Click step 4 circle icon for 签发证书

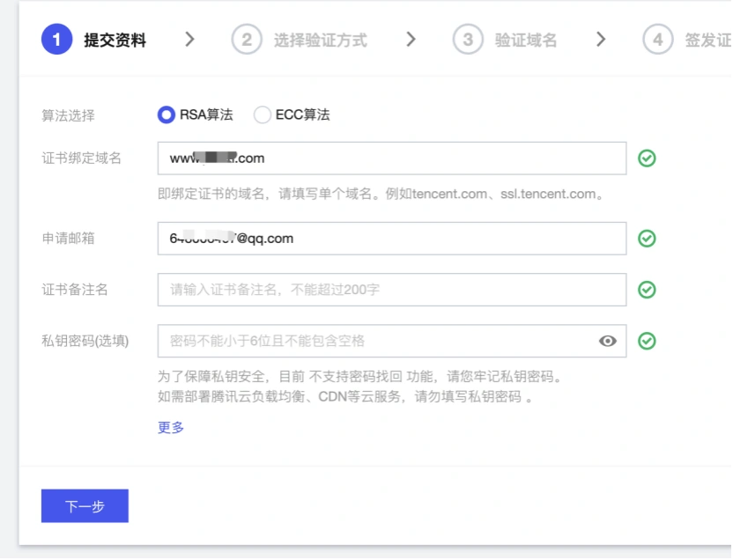(x=657, y=40)
